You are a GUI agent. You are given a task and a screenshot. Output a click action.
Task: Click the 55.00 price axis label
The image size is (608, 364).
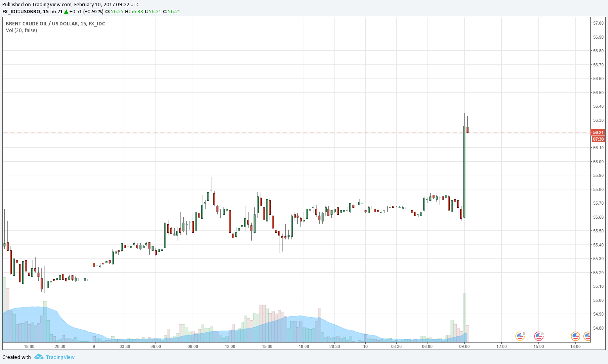pyautogui.click(x=598, y=300)
